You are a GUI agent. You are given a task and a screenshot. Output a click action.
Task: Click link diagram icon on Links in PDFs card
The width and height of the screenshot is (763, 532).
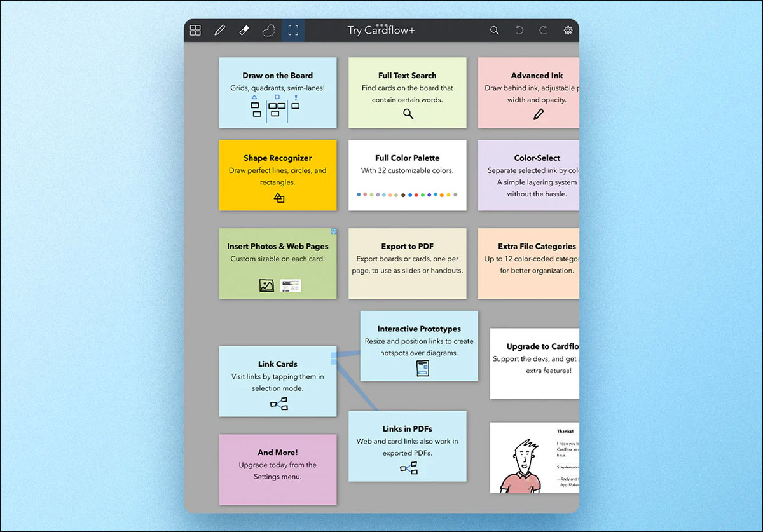point(408,468)
